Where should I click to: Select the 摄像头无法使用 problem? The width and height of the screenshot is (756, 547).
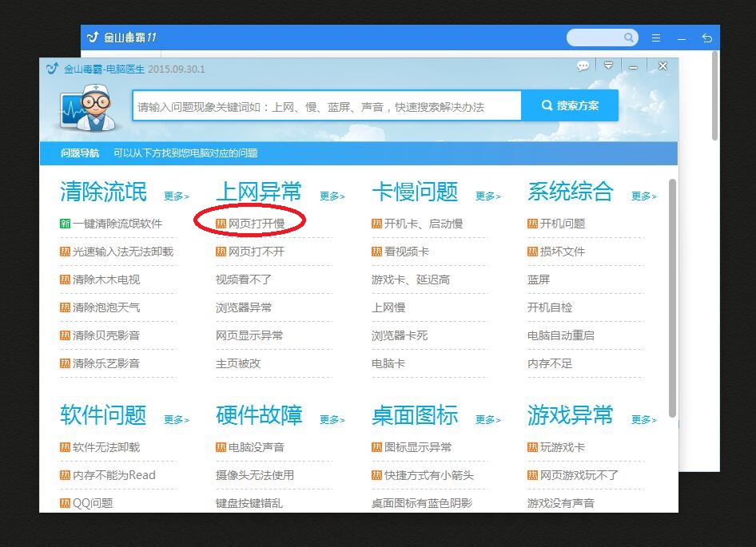coord(255,475)
